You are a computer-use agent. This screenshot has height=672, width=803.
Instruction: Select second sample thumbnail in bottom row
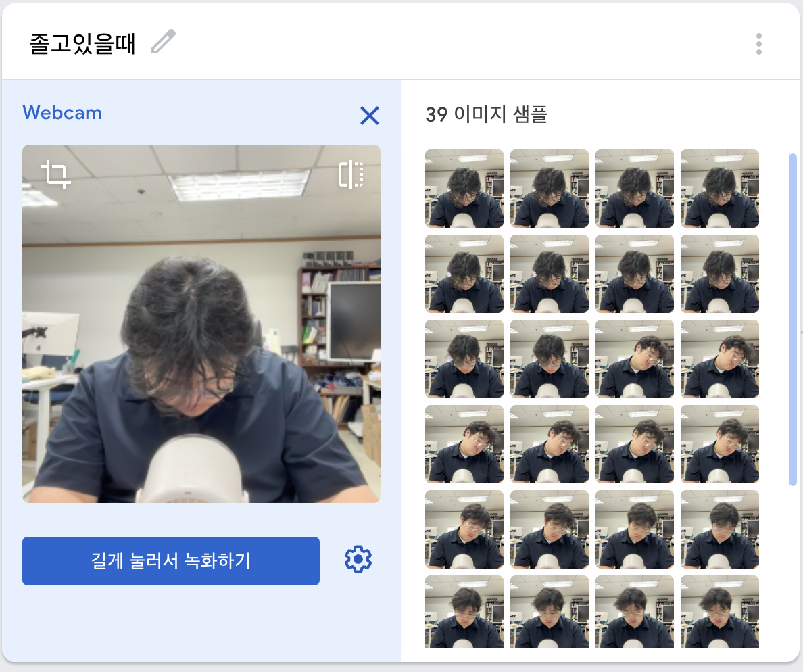click(x=550, y=612)
